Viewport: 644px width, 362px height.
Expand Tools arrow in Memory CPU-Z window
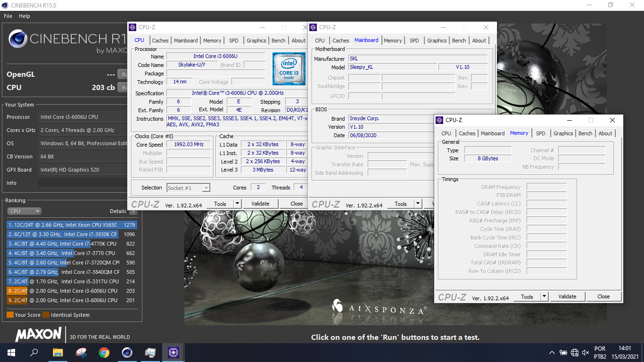point(544,296)
